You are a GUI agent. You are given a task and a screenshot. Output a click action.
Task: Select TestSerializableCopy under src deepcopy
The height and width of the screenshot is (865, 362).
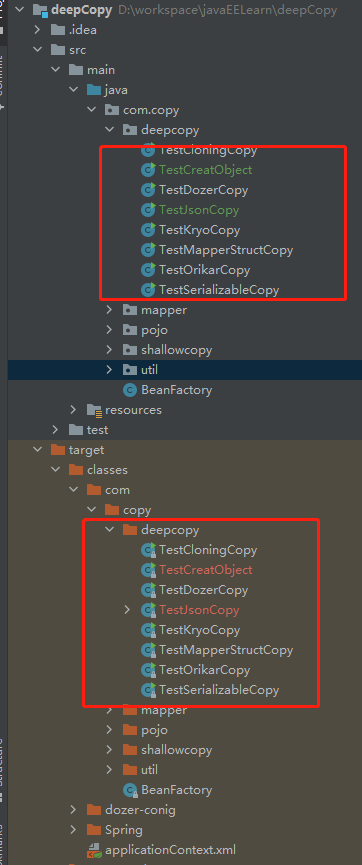(x=219, y=290)
